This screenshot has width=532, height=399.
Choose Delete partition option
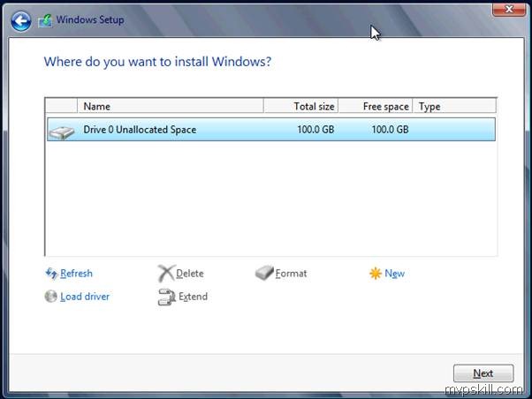coord(190,274)
